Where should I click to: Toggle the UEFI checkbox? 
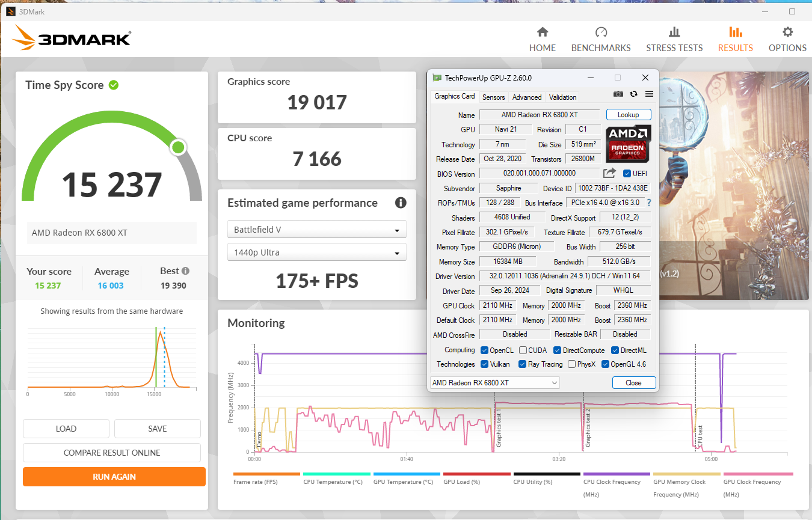click(627, 174)
